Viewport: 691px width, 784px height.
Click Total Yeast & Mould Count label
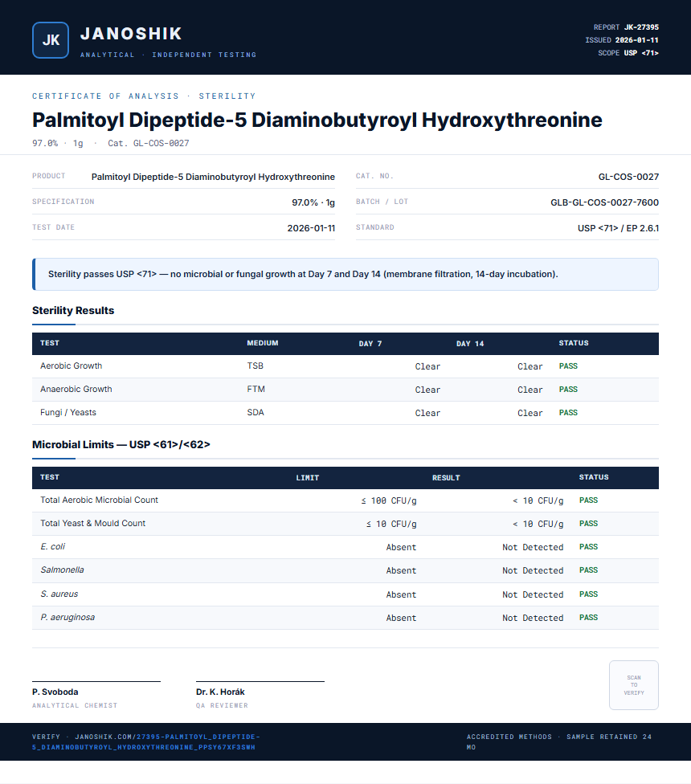pyautogui.click(x=92, y=523)
